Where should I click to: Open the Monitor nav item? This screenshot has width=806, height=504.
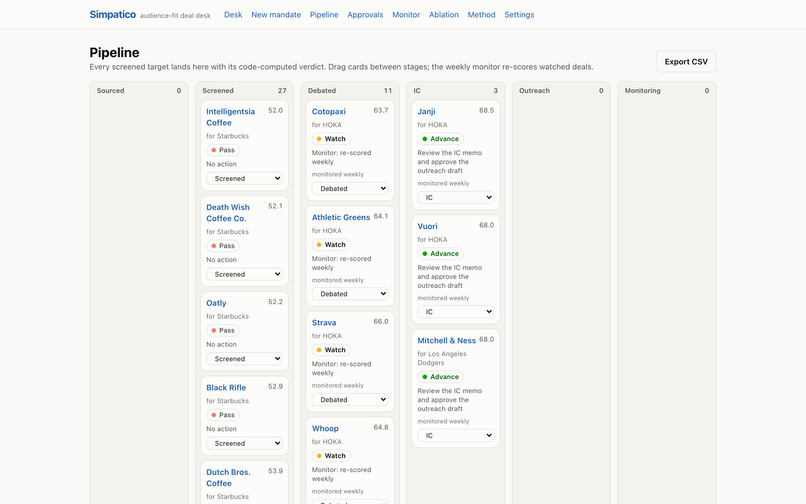point(406,15)
